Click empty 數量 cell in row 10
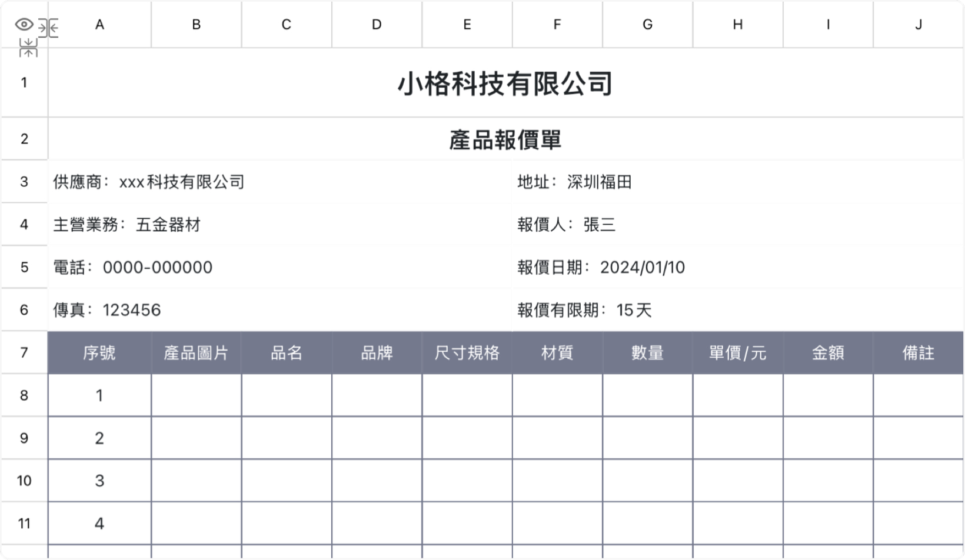The width and height of the screenshot is (965, 560). tap(647, 481)
